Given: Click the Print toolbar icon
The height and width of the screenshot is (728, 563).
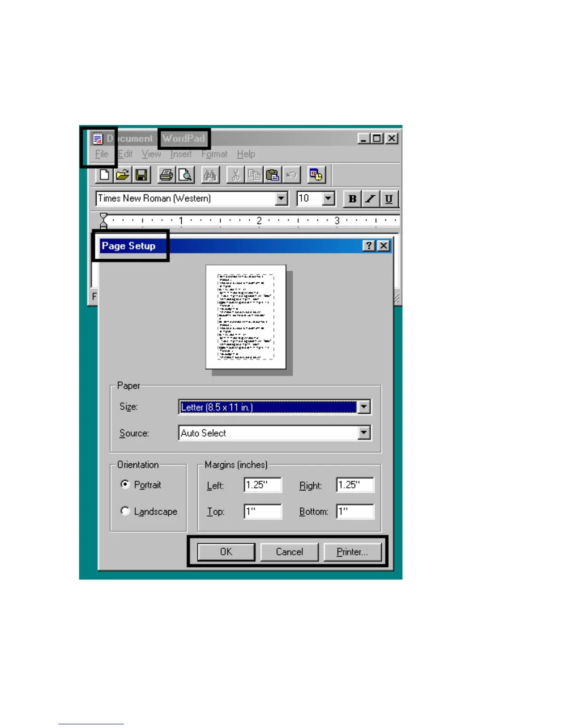Looking at the screenshot, I should (x=166, y=175).
